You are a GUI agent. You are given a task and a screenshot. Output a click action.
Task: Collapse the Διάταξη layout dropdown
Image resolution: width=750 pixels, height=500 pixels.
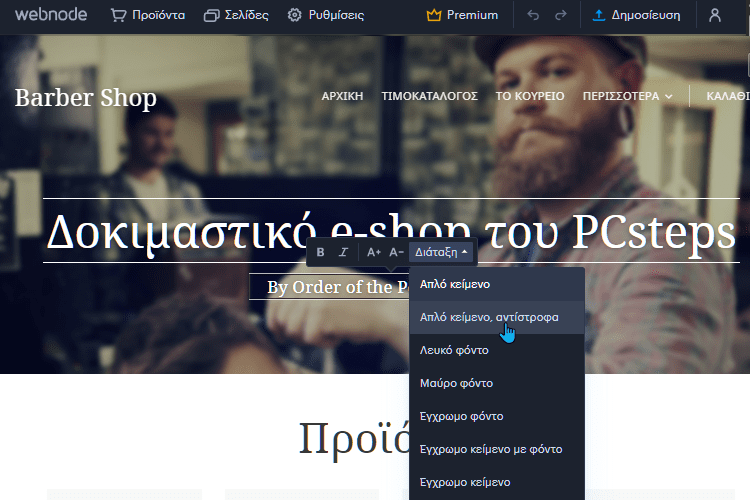441,252
